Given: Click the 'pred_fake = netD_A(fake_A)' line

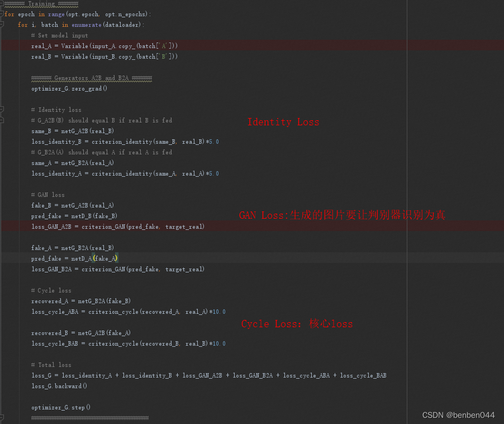Looking at the screenshot, I should click(x=74, y=258).
